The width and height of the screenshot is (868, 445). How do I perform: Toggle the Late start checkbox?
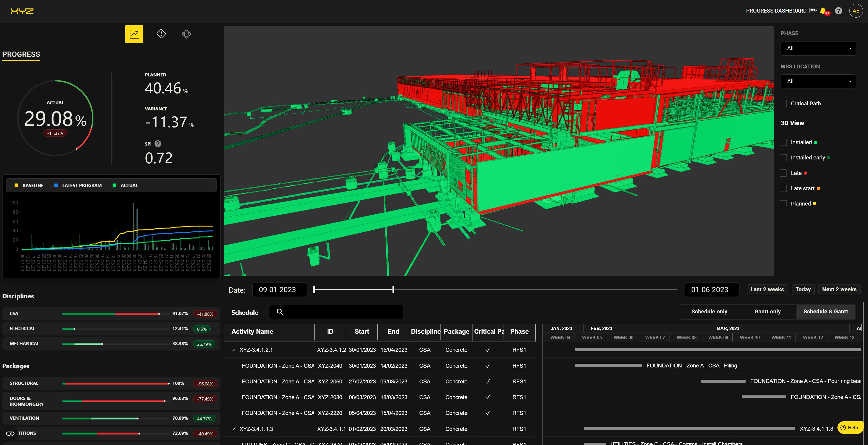[x=783, y=188]
